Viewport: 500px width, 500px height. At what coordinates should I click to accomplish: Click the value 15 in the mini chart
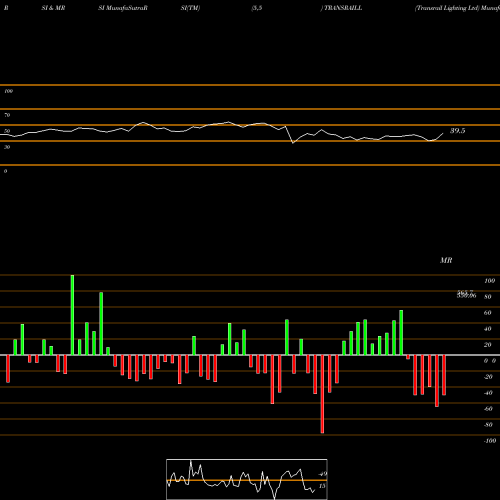(x=322, y=486)
